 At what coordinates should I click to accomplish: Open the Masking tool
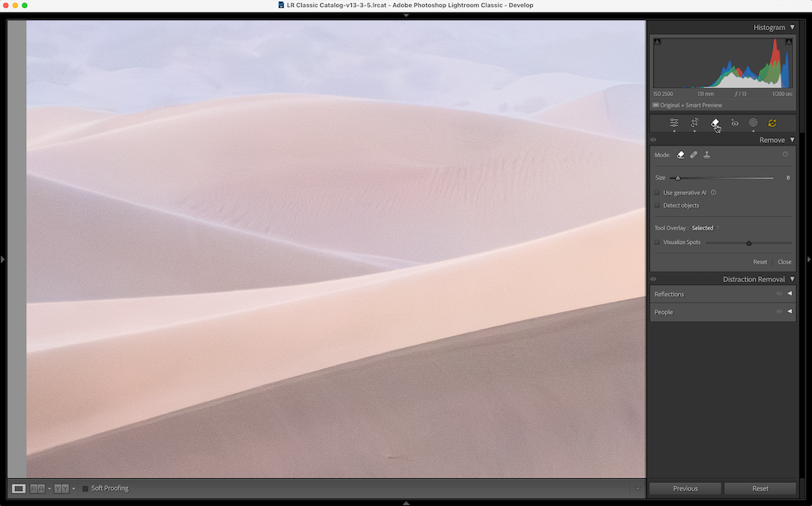753,123
